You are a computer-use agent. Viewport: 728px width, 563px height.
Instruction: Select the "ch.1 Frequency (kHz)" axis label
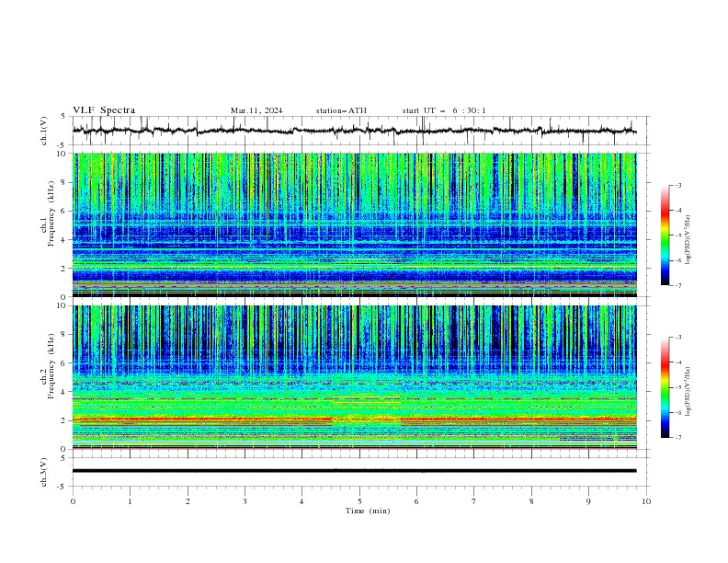tap(48, 213)
